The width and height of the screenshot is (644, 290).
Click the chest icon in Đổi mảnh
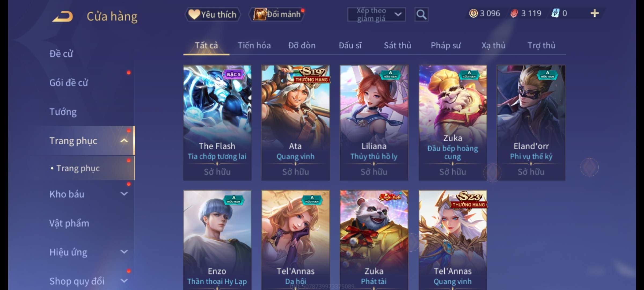click(x=260, y=14)
